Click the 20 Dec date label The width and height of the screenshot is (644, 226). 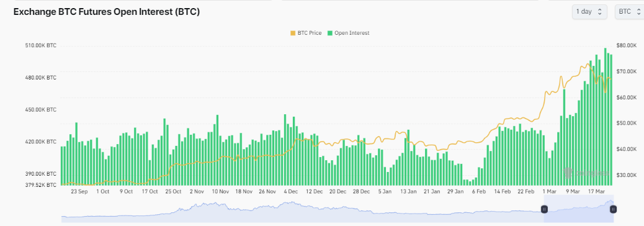[338, 191]
